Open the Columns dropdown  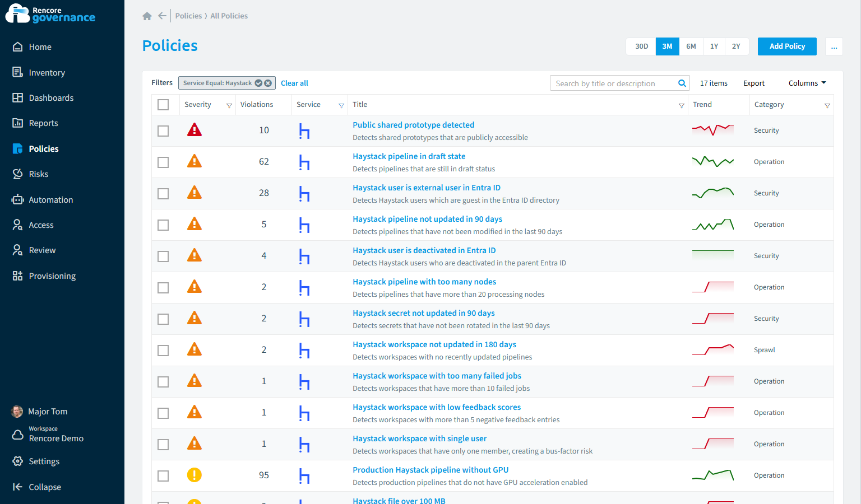(807, 83)
